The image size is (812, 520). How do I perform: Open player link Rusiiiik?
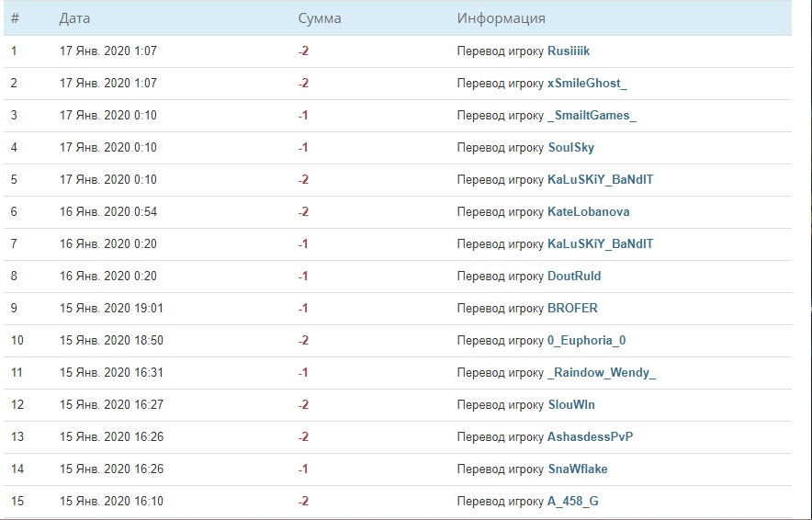coord(569,51)
